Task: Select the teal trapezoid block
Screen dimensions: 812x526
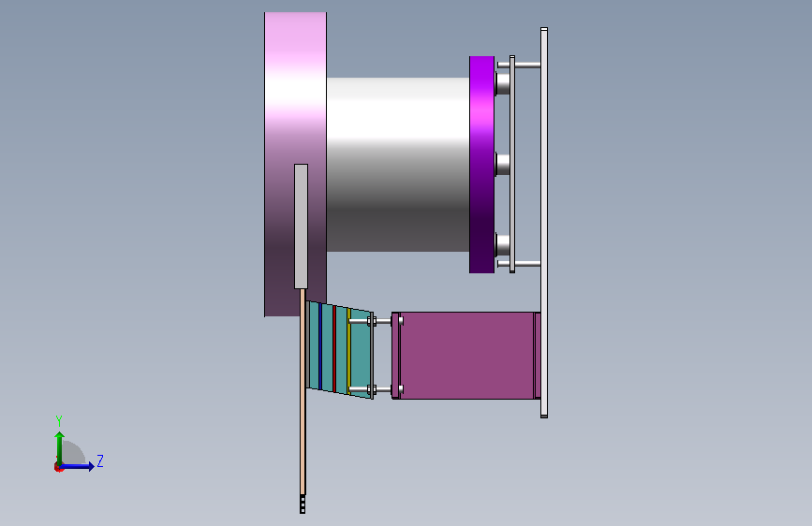Action: (x=361, y=354)
